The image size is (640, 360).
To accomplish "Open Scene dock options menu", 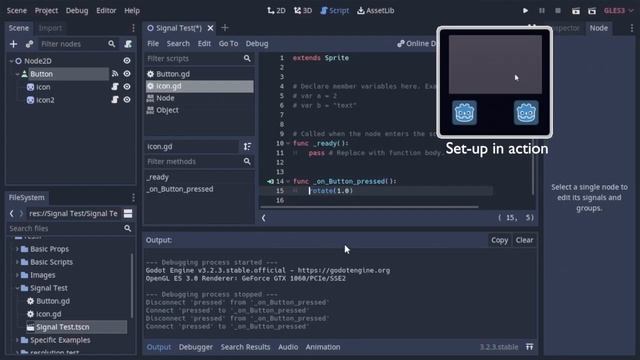I will (x=133, y=28).
